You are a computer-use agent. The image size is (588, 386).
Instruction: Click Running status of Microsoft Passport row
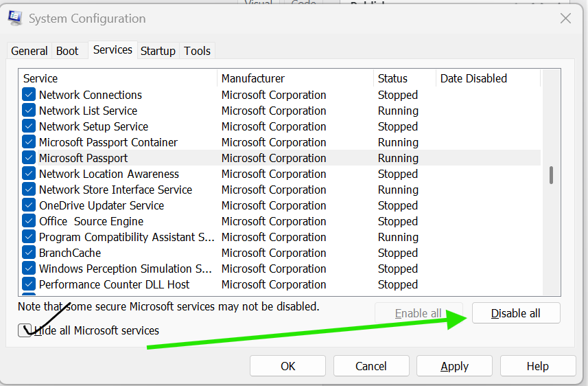(398, 158)
